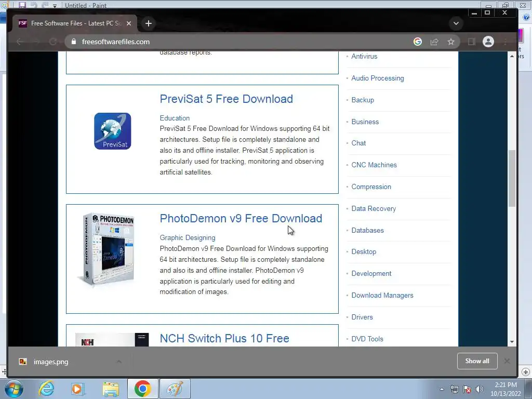Click the PreviSat app icon thumbnail
This screenshot has height=399, width=532.
pyautogui.click(x=113, y=131)
